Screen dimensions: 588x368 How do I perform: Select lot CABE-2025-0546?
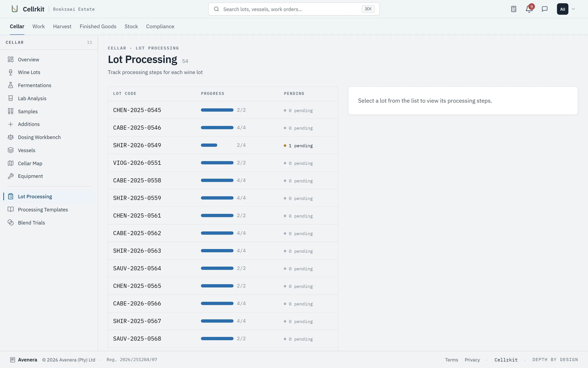click(x=223, y=128)
